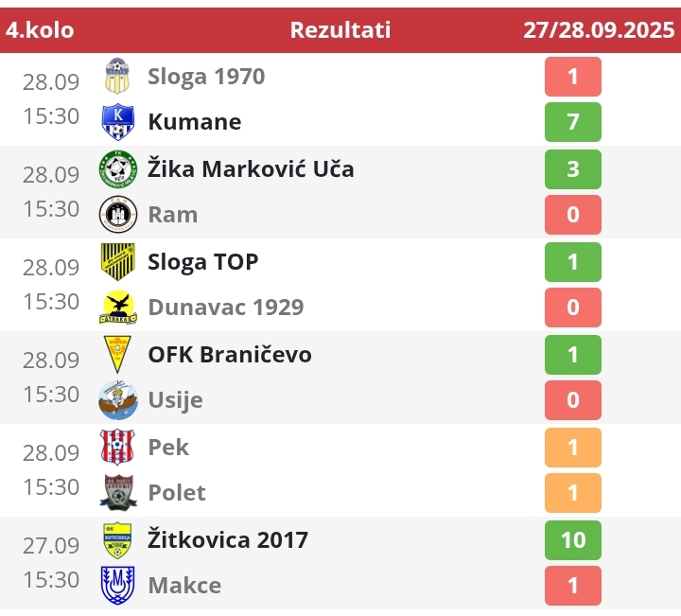Open the OFK Braničevo crest
Image resolution: width=681 pixels, height=616 pixels.
click(118, 355)
